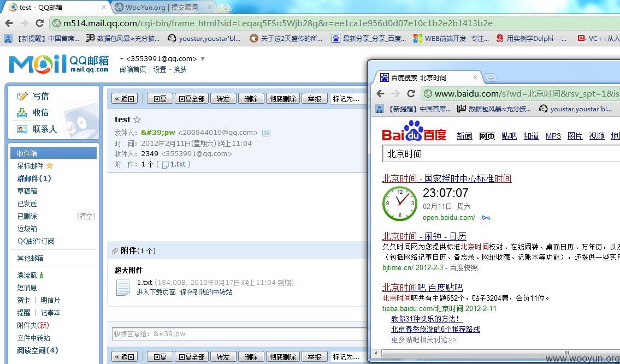
Task: Click the 收信 receive mail icon
Action: pos(22,112)
